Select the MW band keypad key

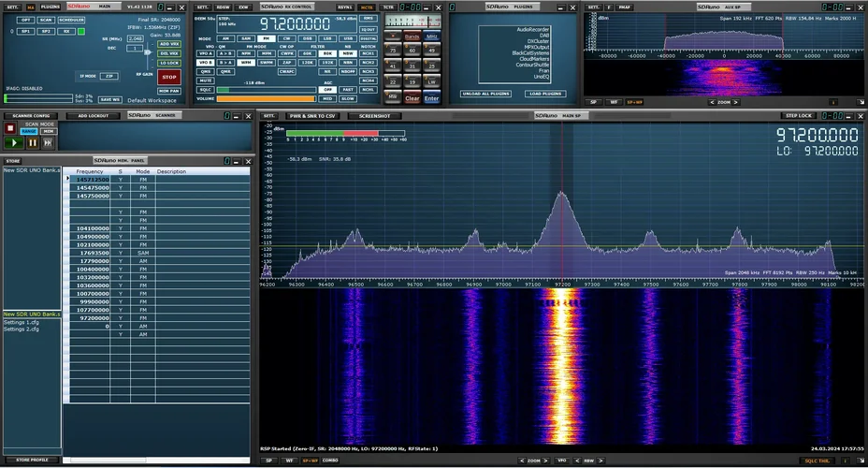[x=393, y=96]
